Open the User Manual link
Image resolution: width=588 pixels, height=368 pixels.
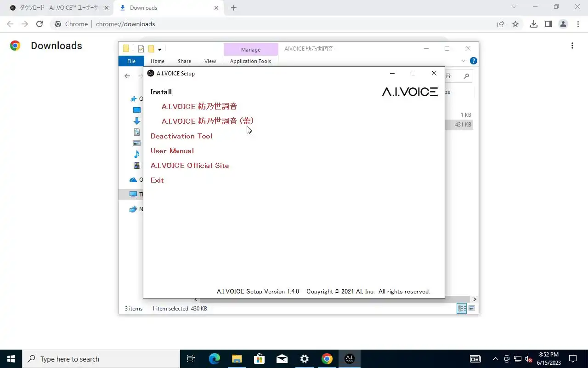tap(172, 151)
